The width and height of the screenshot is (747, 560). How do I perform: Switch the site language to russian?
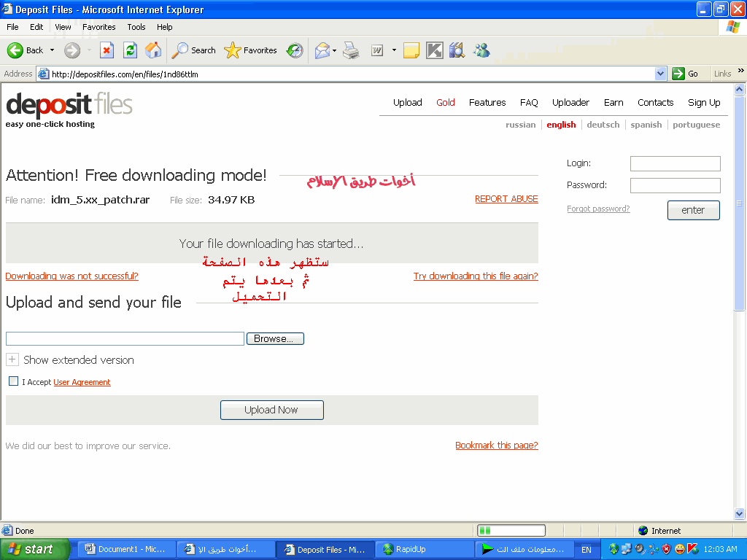(520, 125)
